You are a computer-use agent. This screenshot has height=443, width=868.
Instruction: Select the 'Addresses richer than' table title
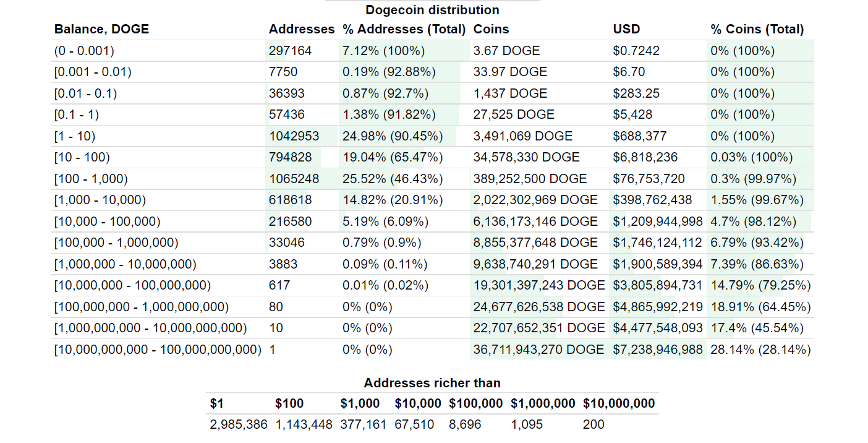click(x=432, y=383)
